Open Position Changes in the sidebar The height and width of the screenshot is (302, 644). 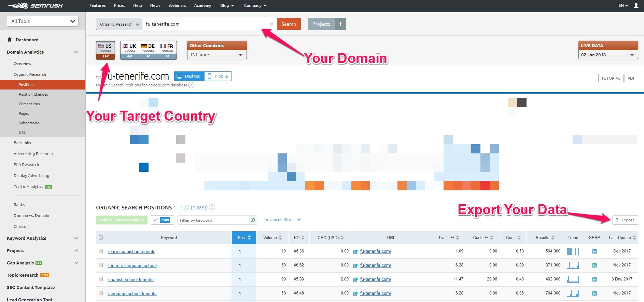click(x=33, y=94)
